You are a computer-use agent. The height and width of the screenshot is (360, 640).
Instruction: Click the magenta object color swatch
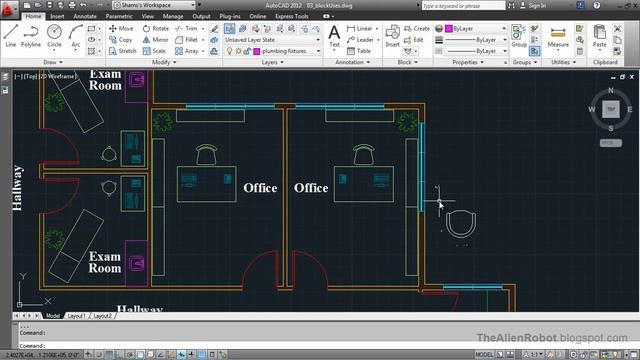(449, 29)
